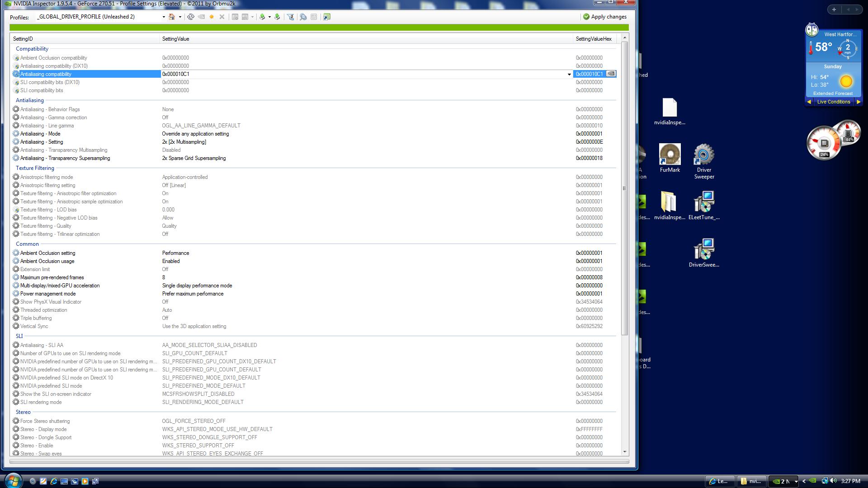Image resolution: width=868 pixels, height=488 pixels.
Task: Click the vertical scrollbar thumb
Action: click(625, 188)
